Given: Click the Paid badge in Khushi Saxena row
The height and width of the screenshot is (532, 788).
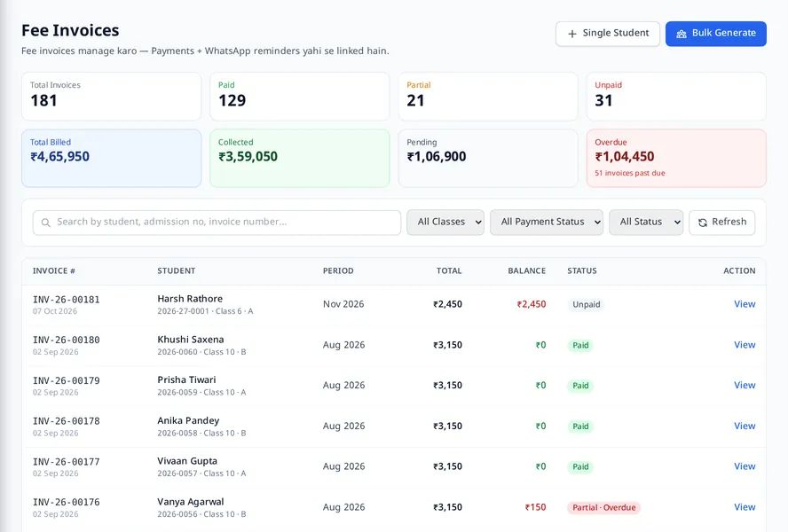Looking at the screenshot, I should click(x=580, y=345).
